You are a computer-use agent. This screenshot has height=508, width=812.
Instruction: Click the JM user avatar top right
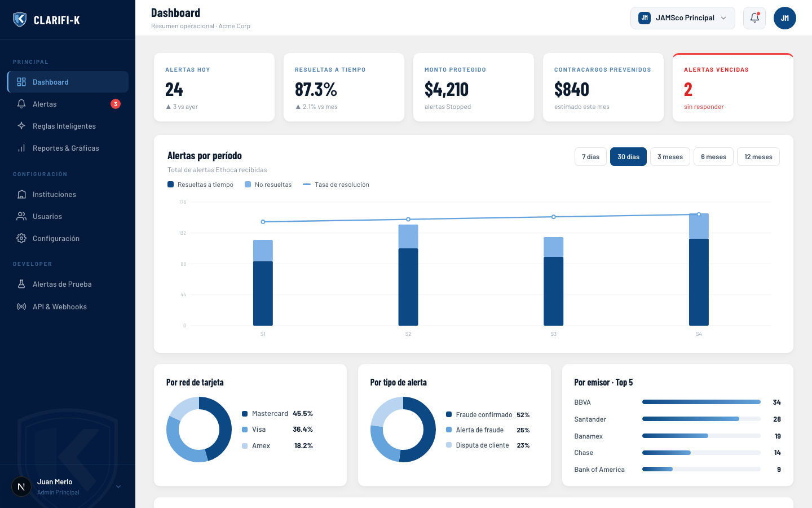[x=785, y=18]
